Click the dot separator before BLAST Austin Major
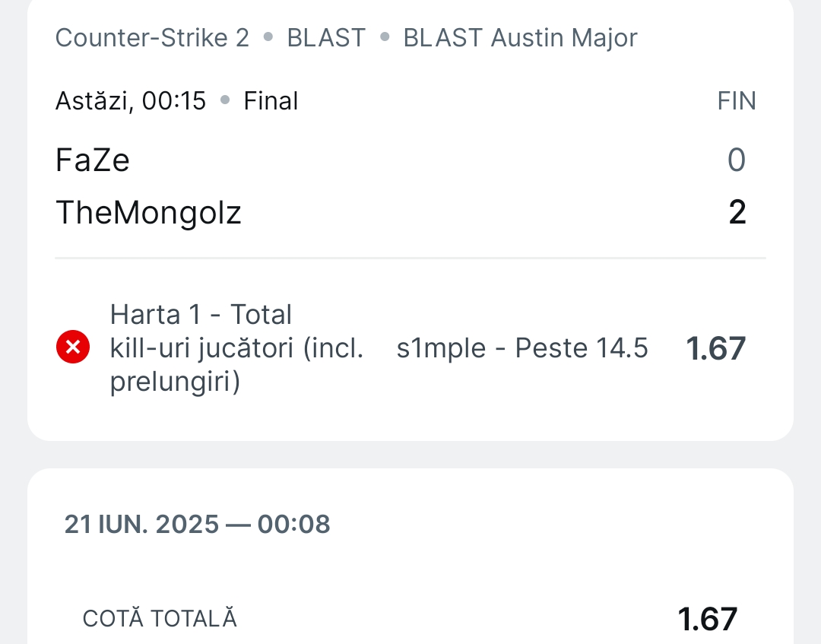The height and width of the screenshot is (644, 821). [x=385, y=36]
